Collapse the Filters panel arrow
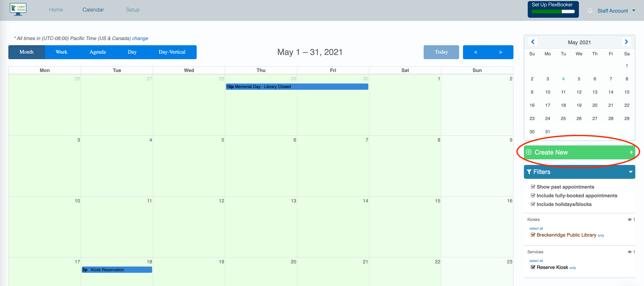Screen dimensions: 644x286 click(x=630, y=172)
